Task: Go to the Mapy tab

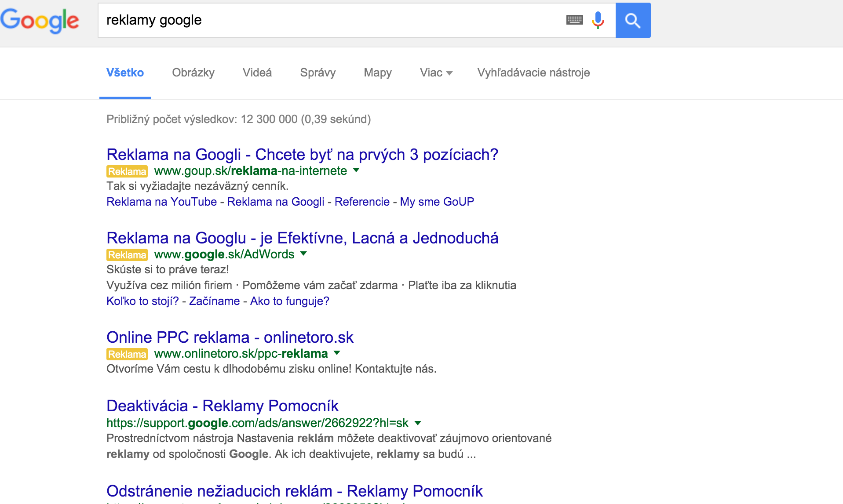Action: pos(377,73)
